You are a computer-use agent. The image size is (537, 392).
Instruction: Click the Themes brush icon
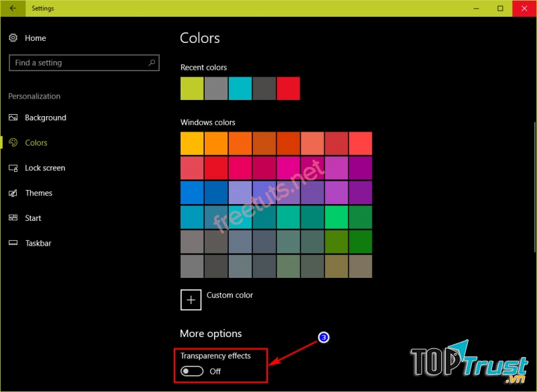click(13, 193)
